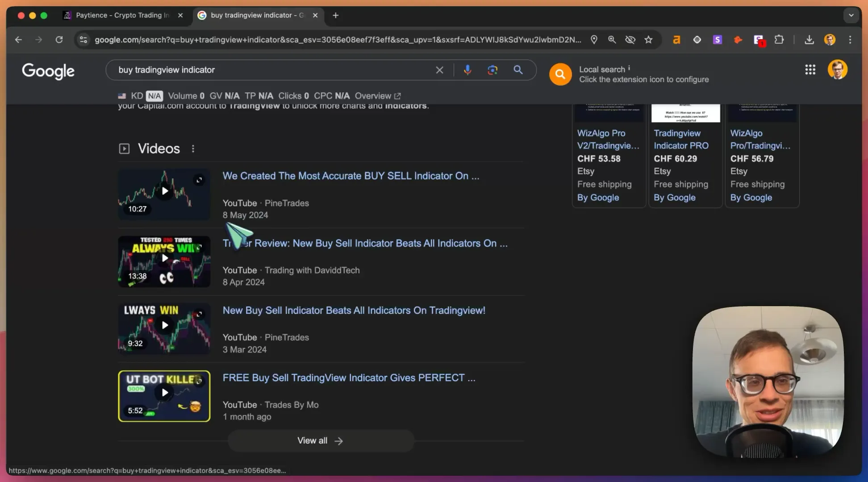Clear the search box with the X
Screen dimensions: 868x482
click(439, 70)
